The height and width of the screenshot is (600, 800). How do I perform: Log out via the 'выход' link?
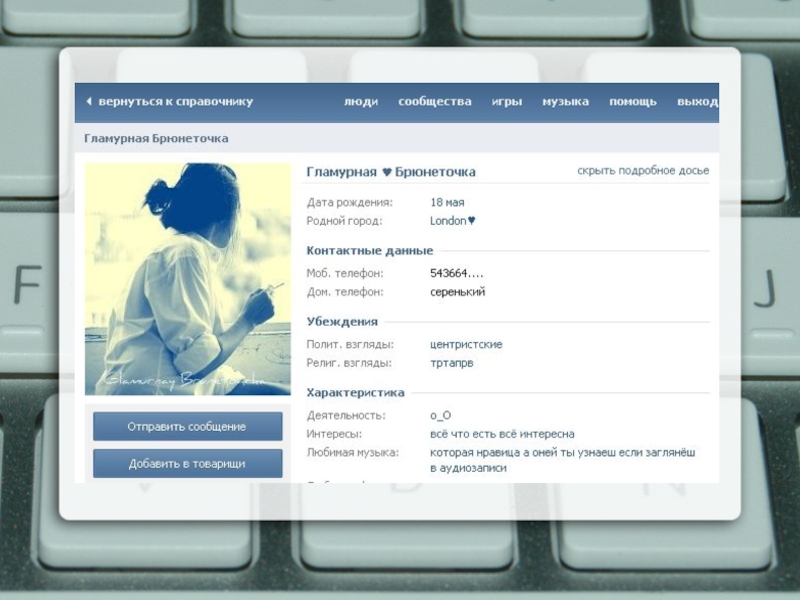(x=696, y=102)
